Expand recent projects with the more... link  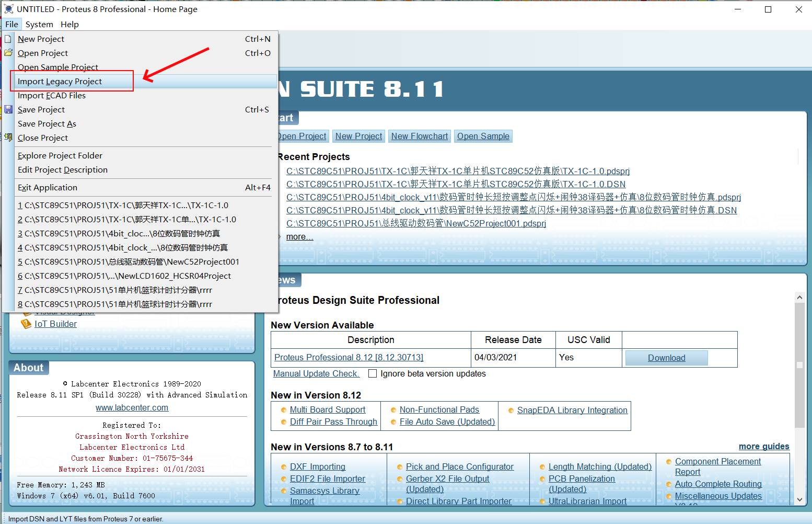(299, 237)
